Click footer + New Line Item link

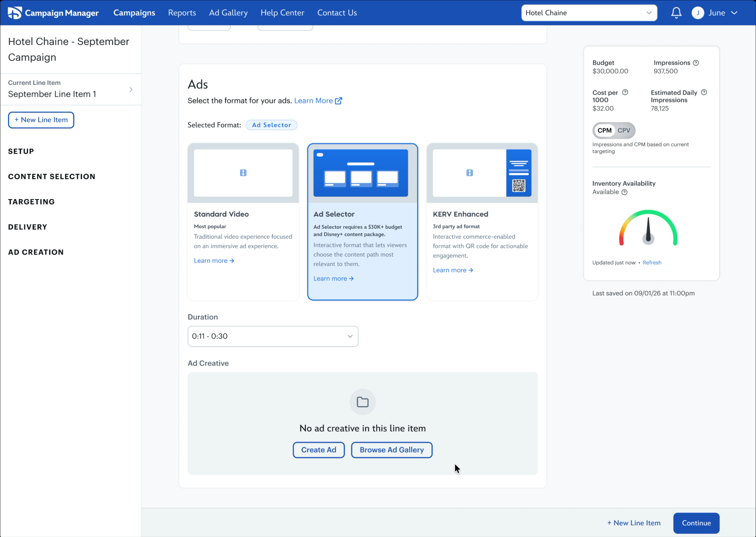click(634, 523)
